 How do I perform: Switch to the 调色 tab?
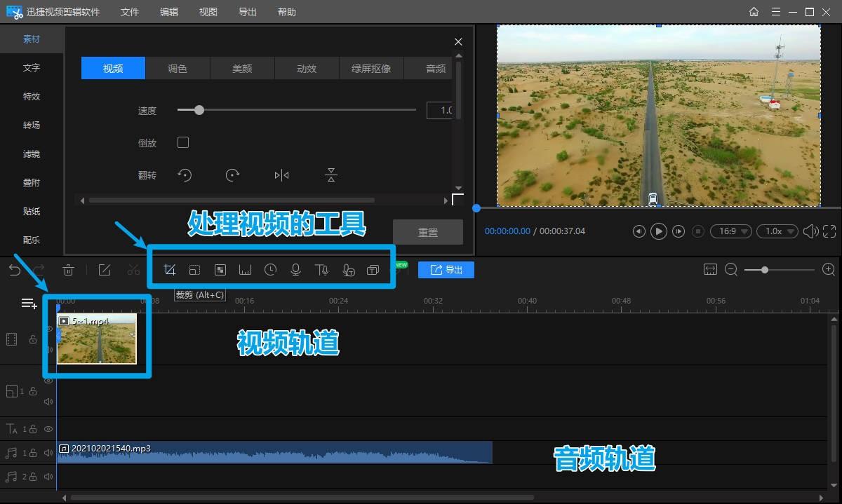(178, 68)
